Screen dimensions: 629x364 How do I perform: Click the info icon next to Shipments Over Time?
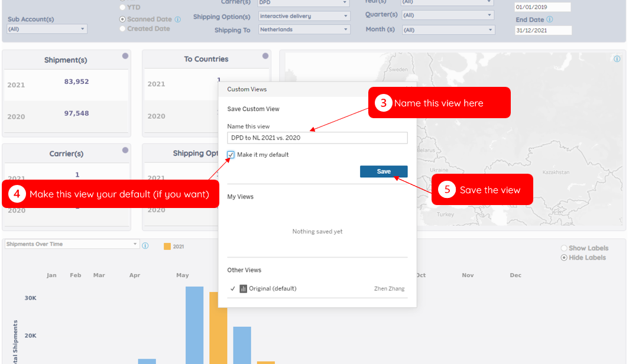tap(145, 245)
